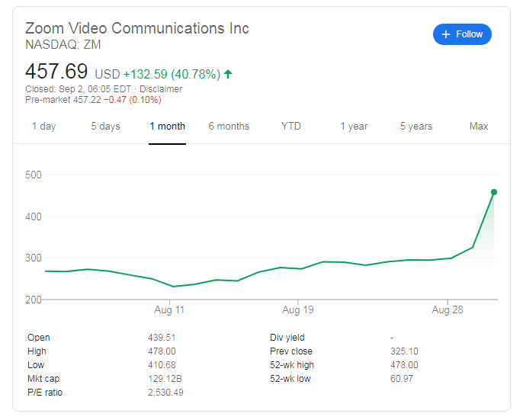Click the green endpoint dot on chart
The image size is (523, 420).
coord(494,192)
